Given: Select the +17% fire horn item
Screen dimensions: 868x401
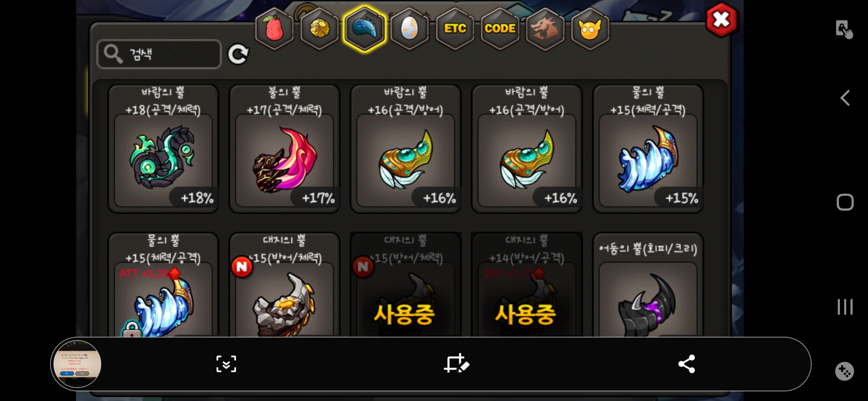Looking at the screenshot, I should [x=285, y=149].
